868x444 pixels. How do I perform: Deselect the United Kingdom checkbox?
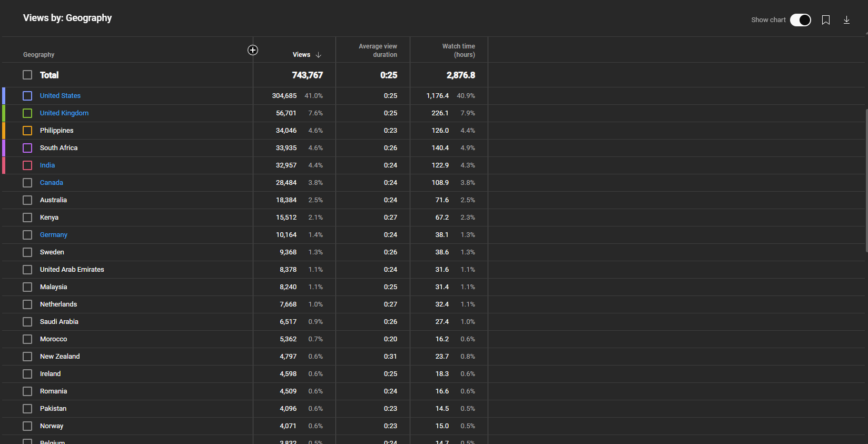click(27, 113)
